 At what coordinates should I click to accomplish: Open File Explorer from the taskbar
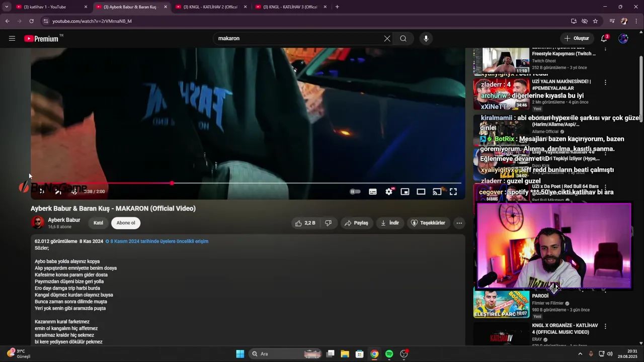click(x=345, y=354)
